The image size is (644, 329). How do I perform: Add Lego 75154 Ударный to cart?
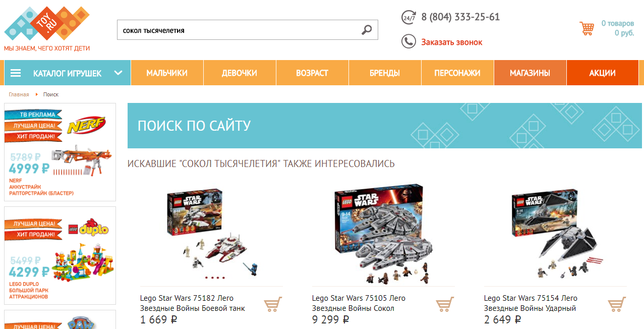coord(617,304)
